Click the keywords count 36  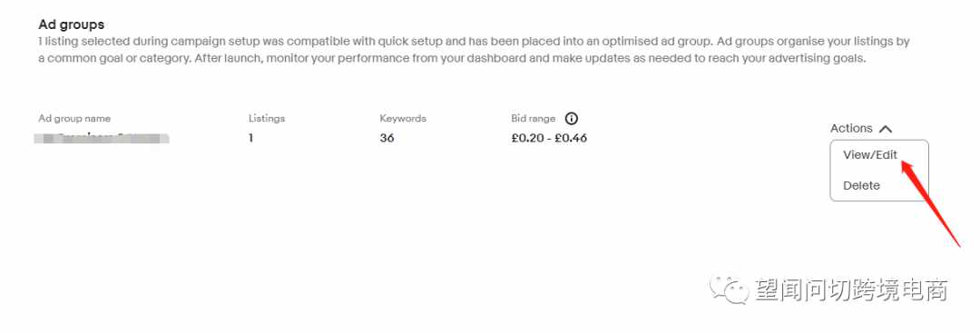[387, 138]
